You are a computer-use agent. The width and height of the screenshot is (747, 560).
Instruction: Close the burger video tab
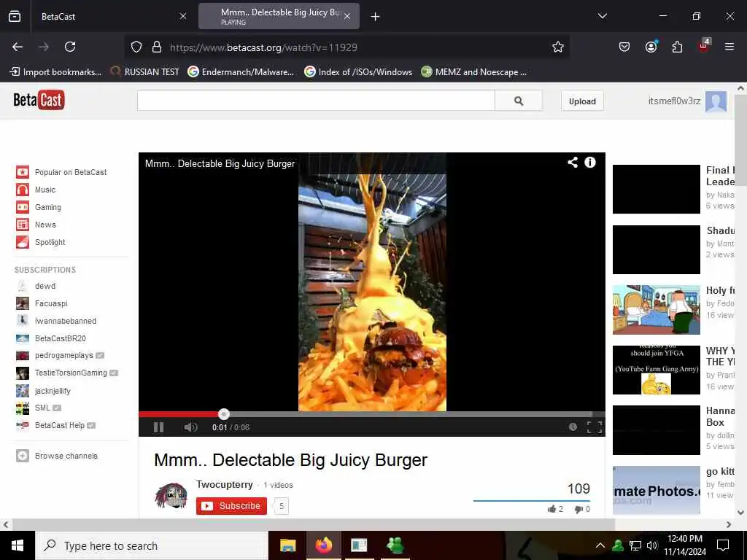pyautogui.click(x=347, y=17)
